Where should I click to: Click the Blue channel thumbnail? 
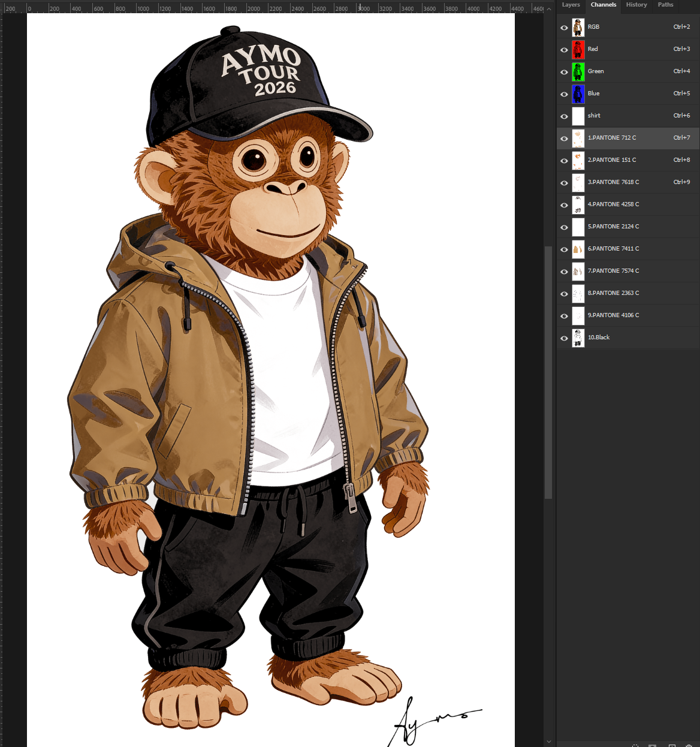[x=578, y=94]
